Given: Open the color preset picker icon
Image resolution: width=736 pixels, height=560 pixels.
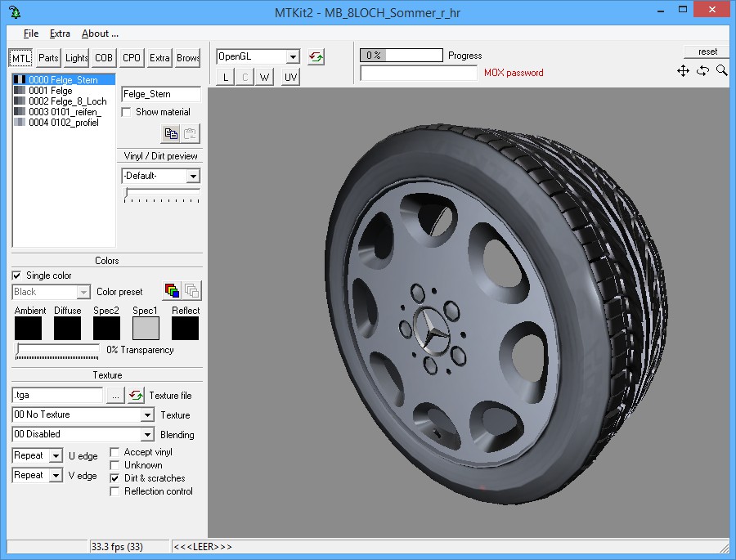Looking at the screenshot, I should coord(172,290).
